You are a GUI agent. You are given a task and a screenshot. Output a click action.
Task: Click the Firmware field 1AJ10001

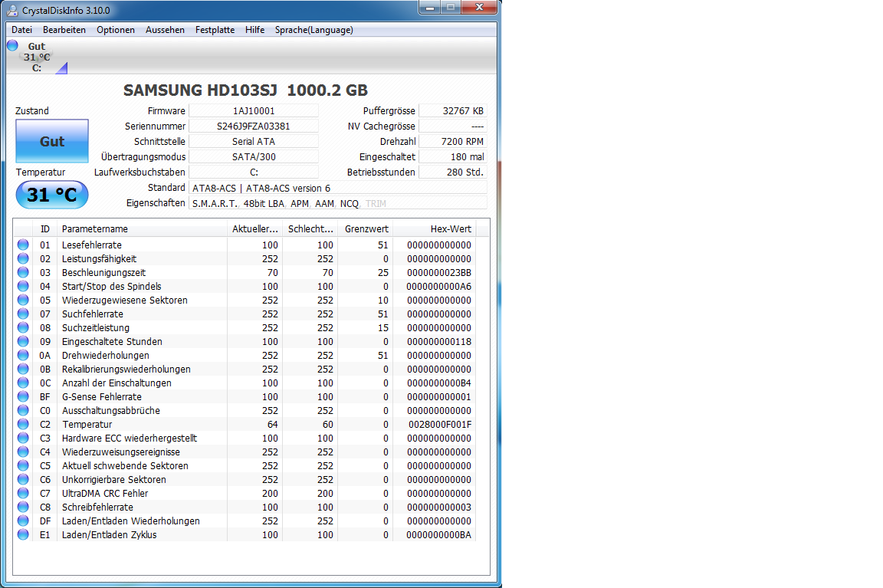coord(254,111)
